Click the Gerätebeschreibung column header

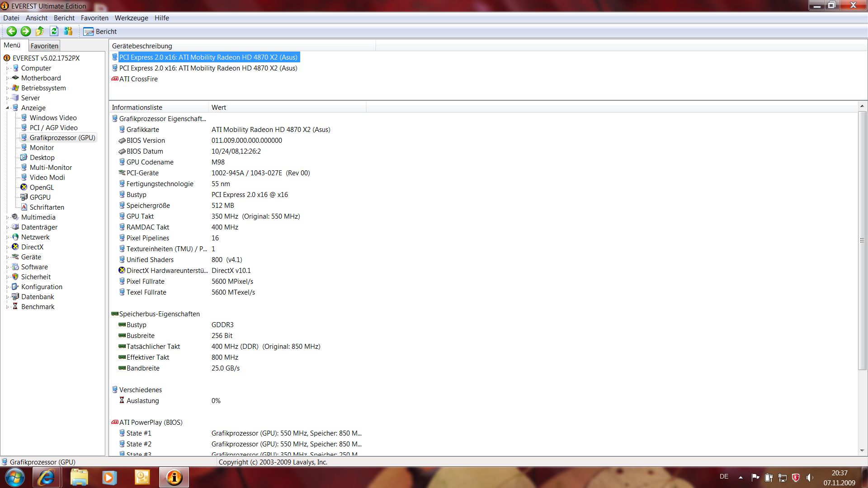pyautogui.click(x=242, y=46)
